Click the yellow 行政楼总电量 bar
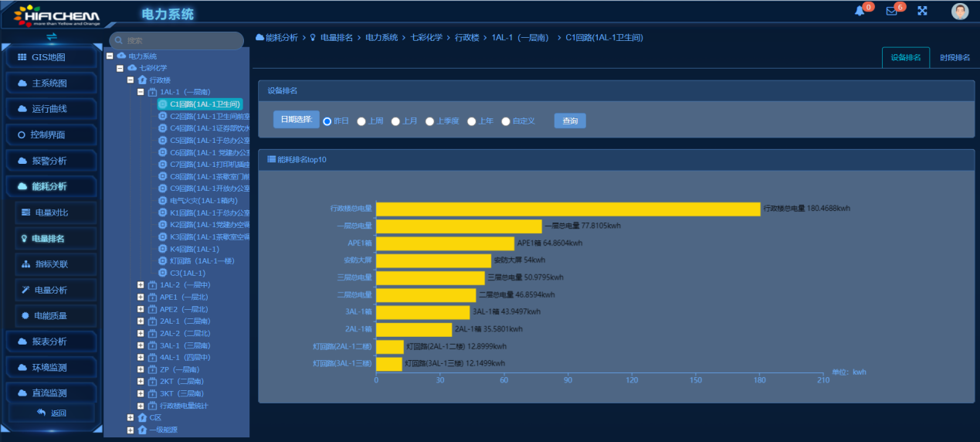This screenshot has width=980, height=442. coord(568,209)
